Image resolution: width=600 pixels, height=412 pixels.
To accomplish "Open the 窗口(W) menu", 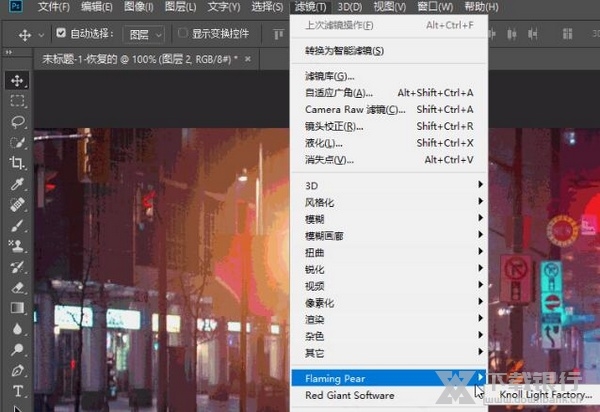I will coord(435,7).
